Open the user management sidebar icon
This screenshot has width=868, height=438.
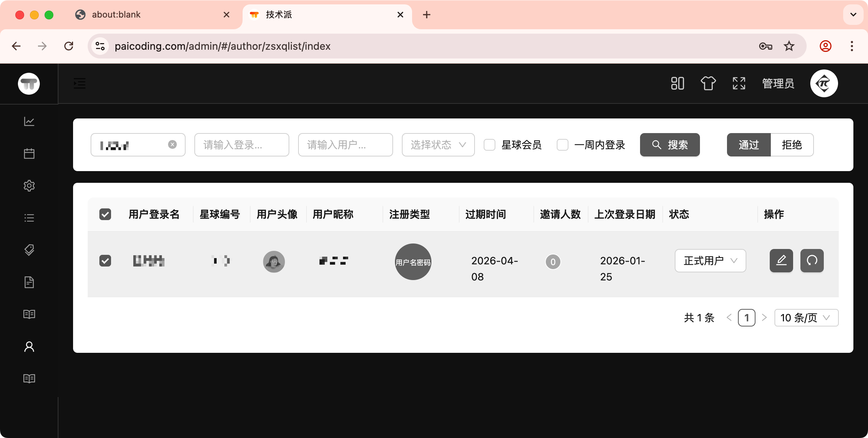click(29, 347)
